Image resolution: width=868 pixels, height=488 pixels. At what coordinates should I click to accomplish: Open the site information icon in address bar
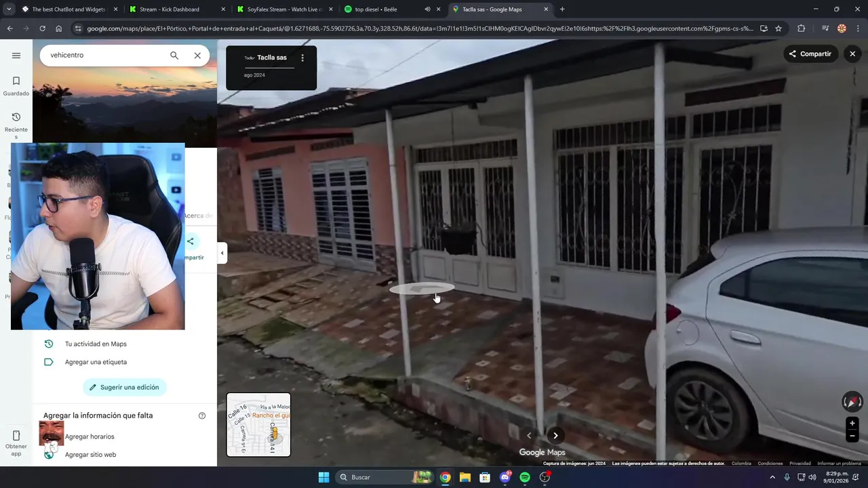[x=78, y=28]
